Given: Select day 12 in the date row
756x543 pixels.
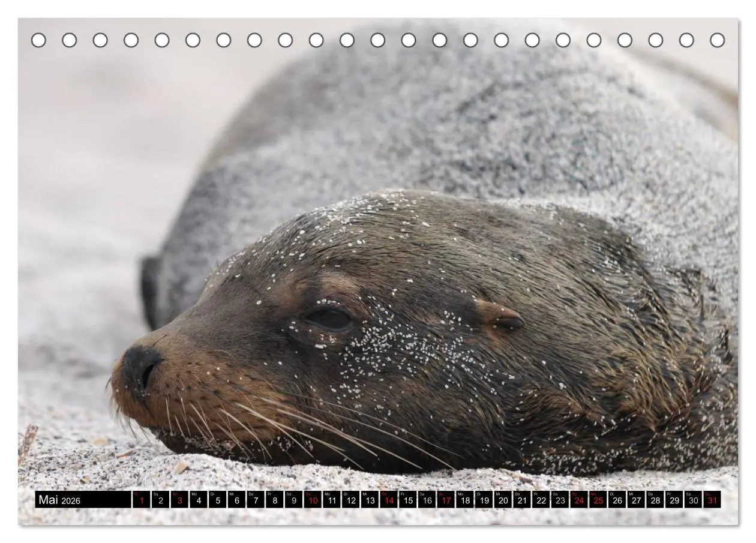Looking at the screenshot, I should (351, 499).
